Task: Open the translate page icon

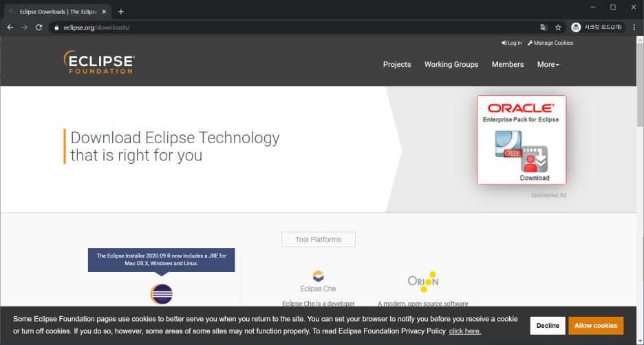Action: click(x=544, y=28)
